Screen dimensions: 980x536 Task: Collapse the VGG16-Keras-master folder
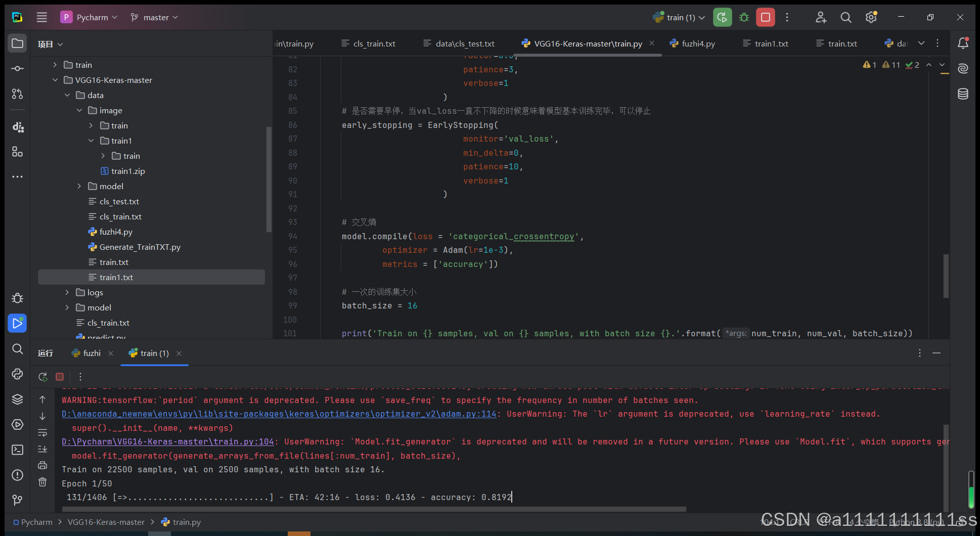point(55,80)
